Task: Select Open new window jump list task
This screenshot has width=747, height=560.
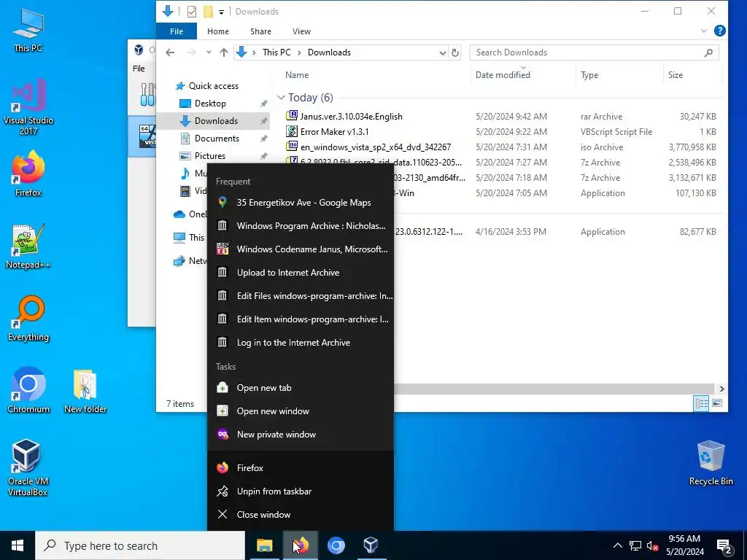Action: pos(301,411)
